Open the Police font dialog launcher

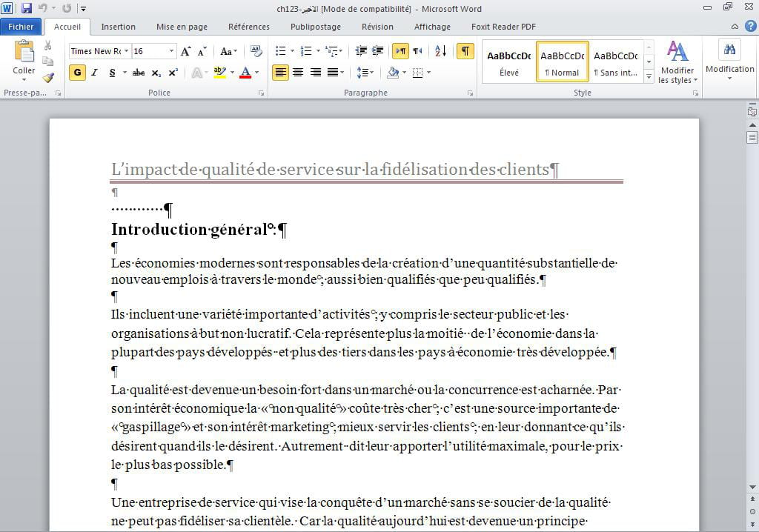(261, 93)
